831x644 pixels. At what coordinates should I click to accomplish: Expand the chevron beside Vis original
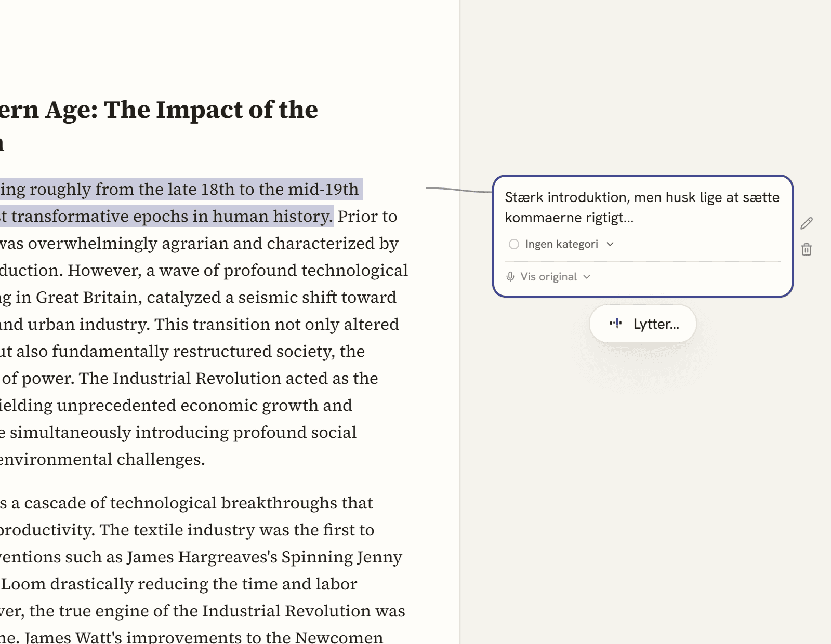pyautogui.click(x=587, y=277)
